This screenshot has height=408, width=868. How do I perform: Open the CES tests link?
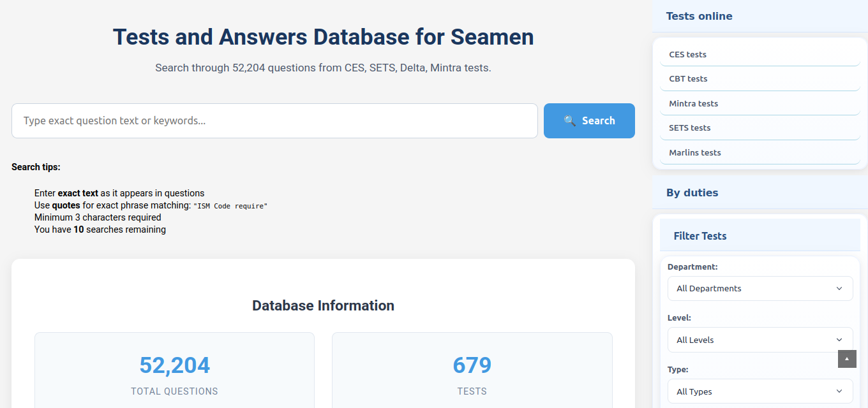click(687, 55)
